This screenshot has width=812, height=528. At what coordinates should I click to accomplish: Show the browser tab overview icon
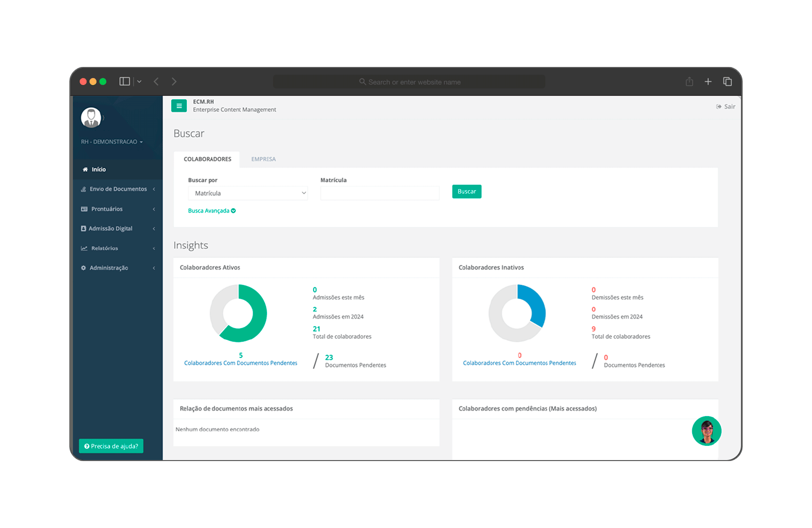[727, 82]
